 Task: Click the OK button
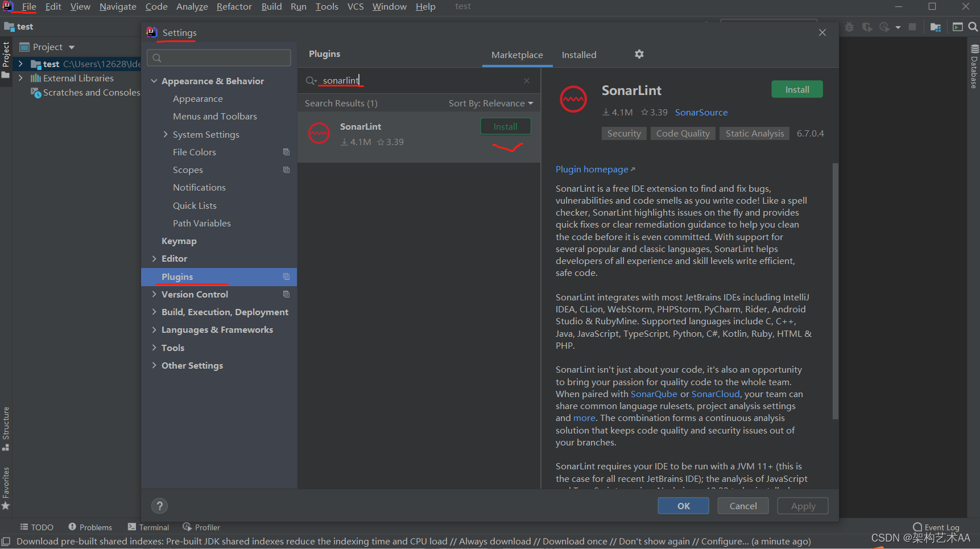point(683,506)
